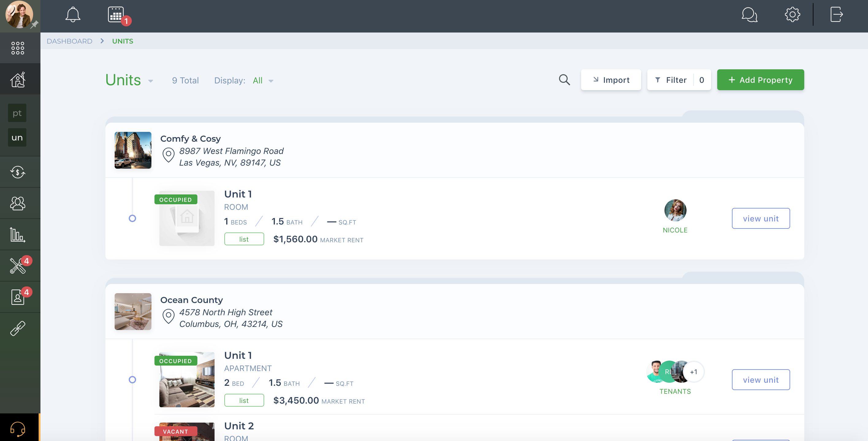
Task: Click the UNITS breadcrumb
Action: pos(123,41)
